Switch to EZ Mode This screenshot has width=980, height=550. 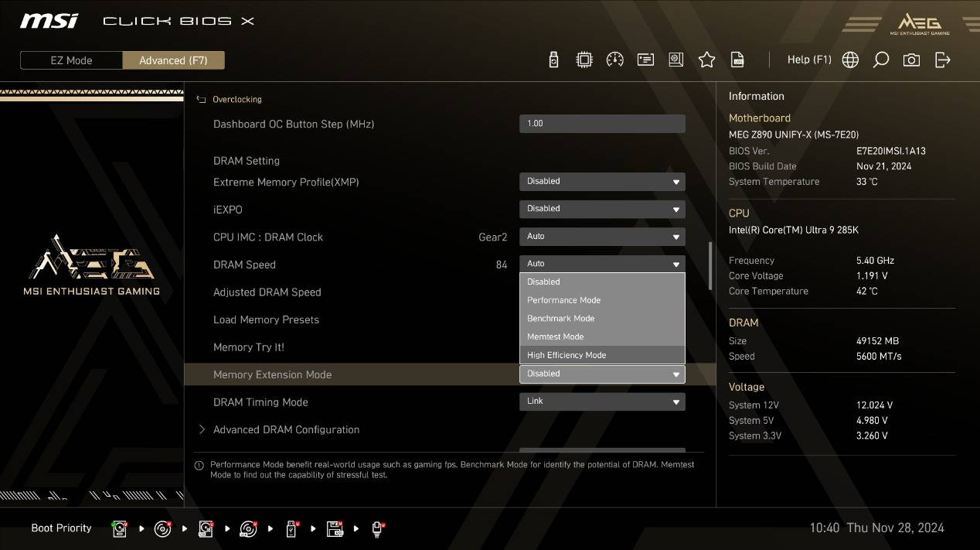pyautogui.click(x=71, y=60)
